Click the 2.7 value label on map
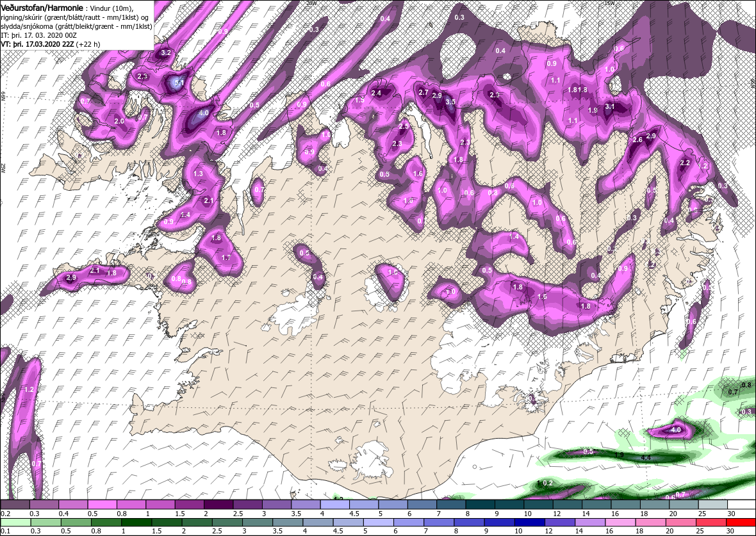Screen dimensions: 756x536 click(x=423, y=92)
